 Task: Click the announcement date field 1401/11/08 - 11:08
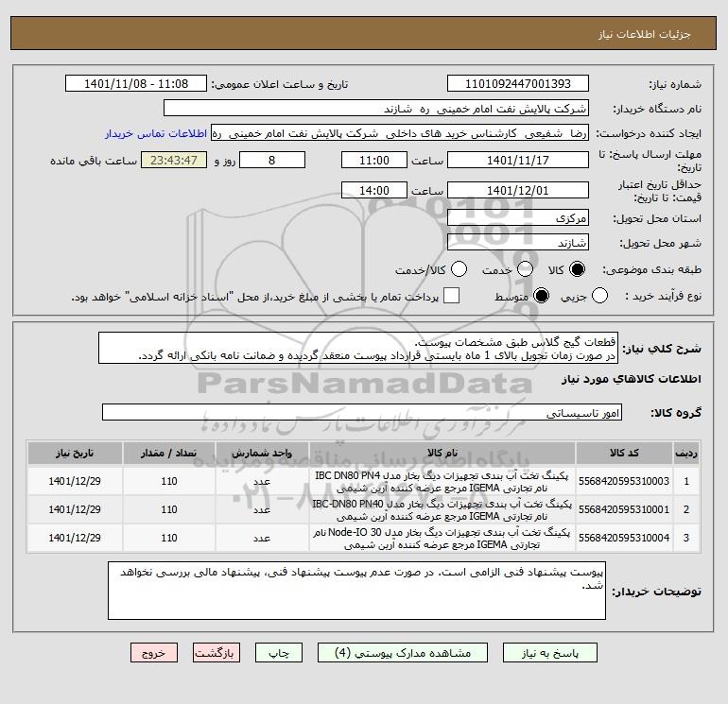(136, 83)
